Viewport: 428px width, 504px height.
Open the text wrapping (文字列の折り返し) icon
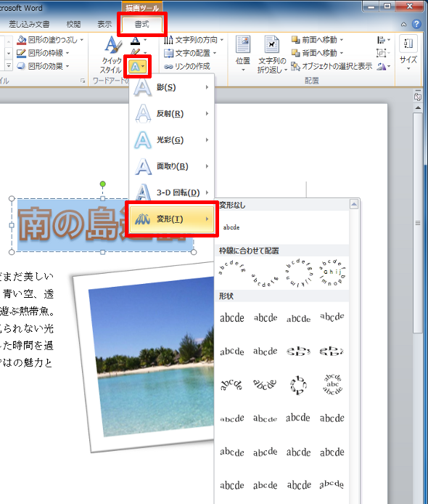[272, 54]
